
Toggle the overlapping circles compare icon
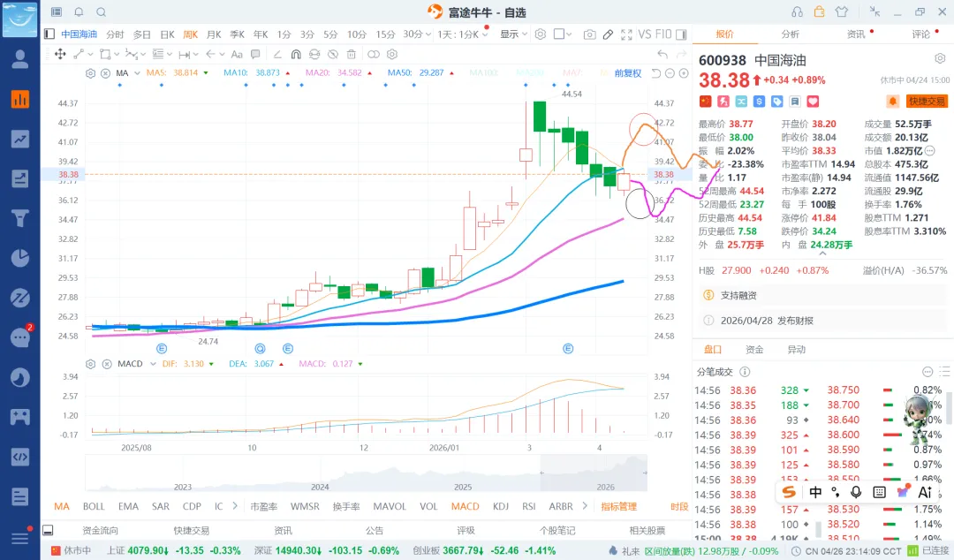pos(374,54)
